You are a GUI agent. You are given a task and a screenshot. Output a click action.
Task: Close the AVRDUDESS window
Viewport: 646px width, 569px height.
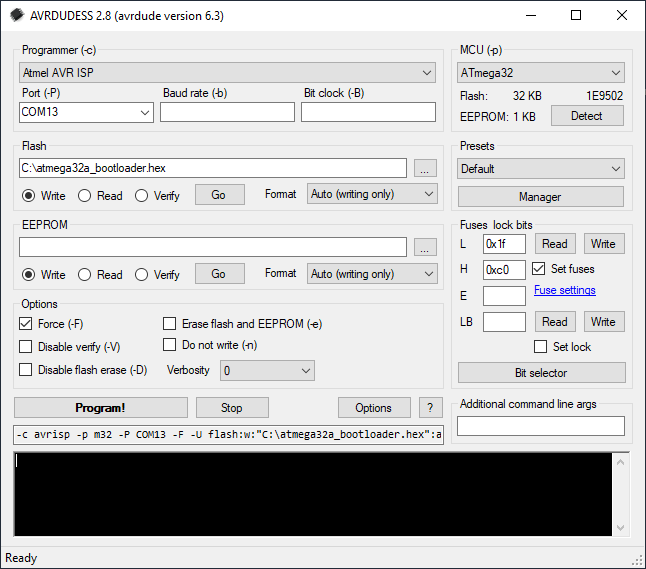pyautogui.click(x=622, y=15)
